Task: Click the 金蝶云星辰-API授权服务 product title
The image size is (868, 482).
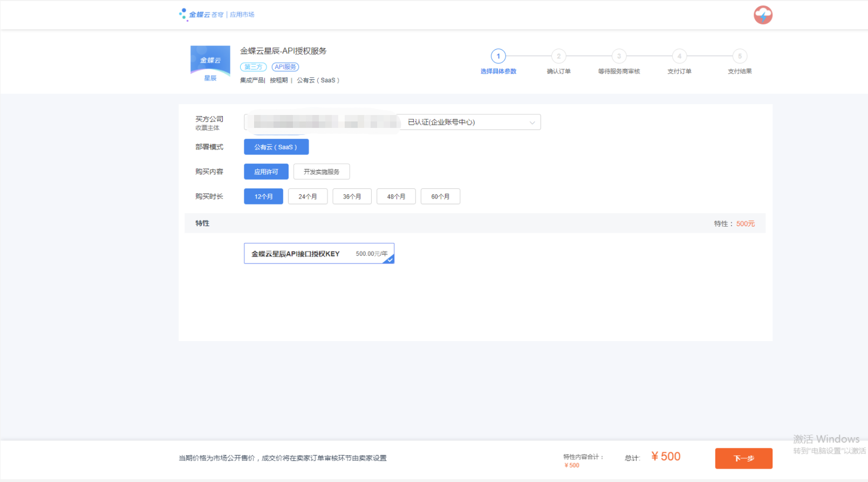Action: (x=283, y=51)
